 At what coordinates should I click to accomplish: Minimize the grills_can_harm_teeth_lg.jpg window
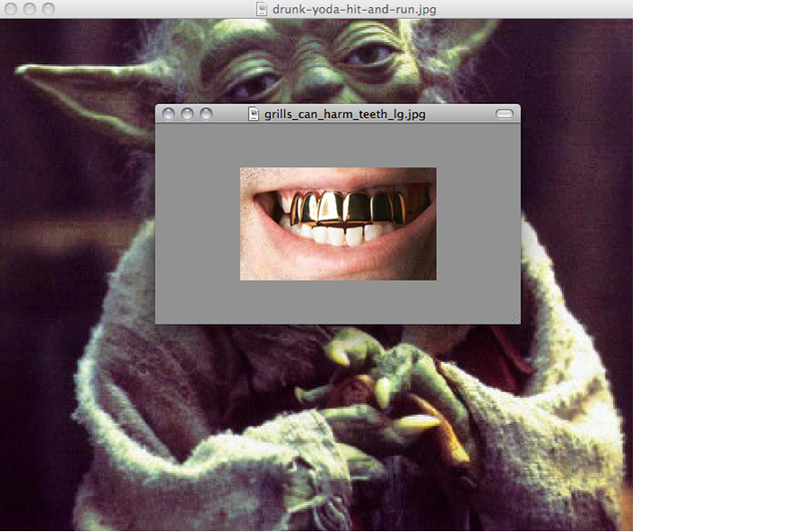(187, 114)
